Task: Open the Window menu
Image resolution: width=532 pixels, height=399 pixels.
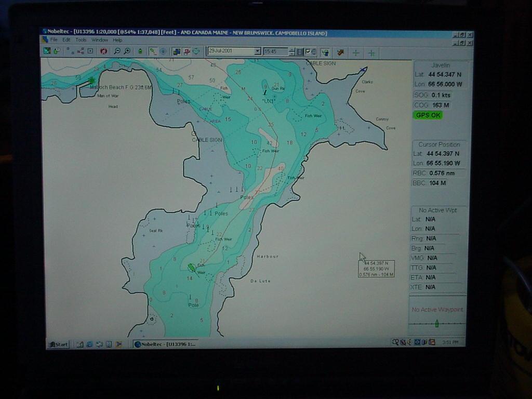Action: pyautogui.click(x=100, y=40)
